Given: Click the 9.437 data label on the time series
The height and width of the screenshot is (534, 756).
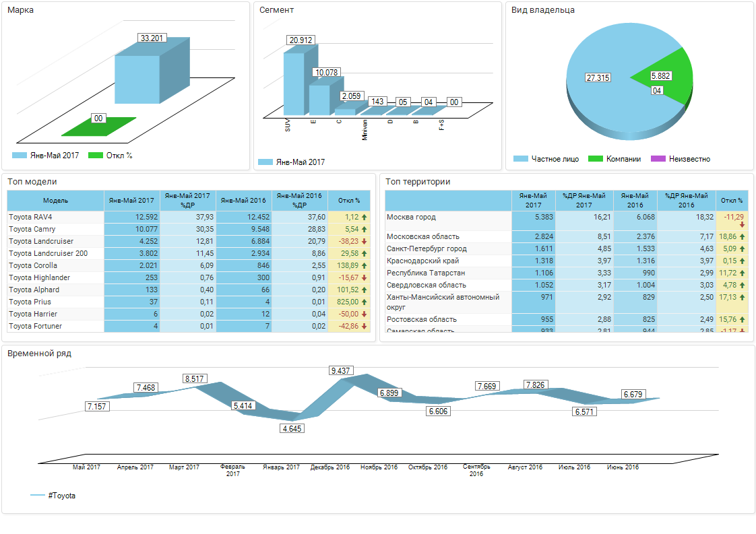Looking at the screenshot, I should 340,371.
